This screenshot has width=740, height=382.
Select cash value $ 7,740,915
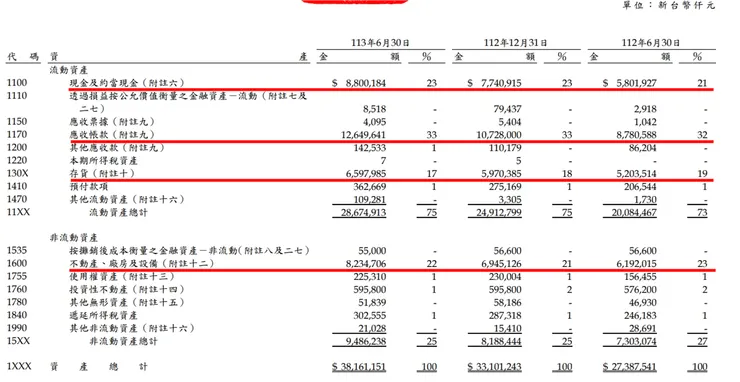click(x=494, y=83)
